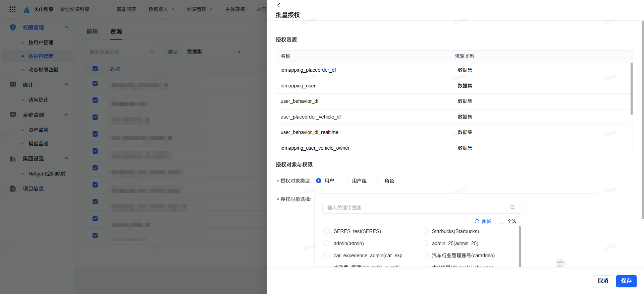Viewport: 644px width, 294px height.
Task: Open 访问统计 in the sidebar
Action: coord(38,100)
